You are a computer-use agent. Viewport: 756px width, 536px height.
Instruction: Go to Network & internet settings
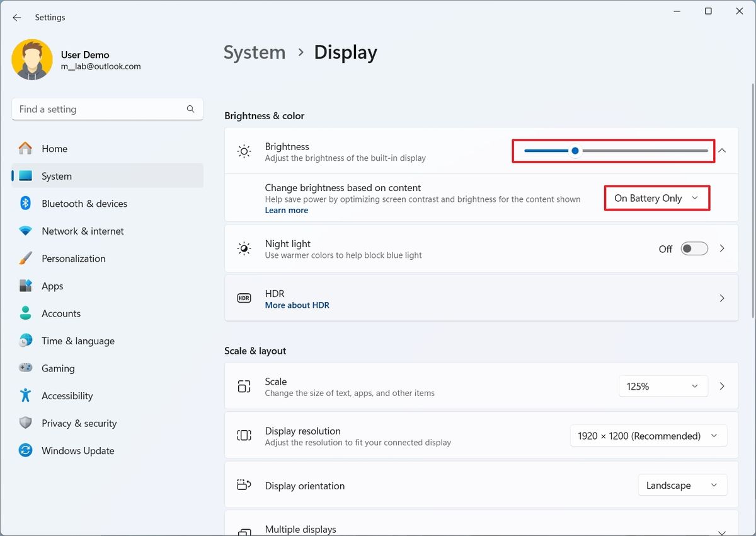(x=107, y=231)
